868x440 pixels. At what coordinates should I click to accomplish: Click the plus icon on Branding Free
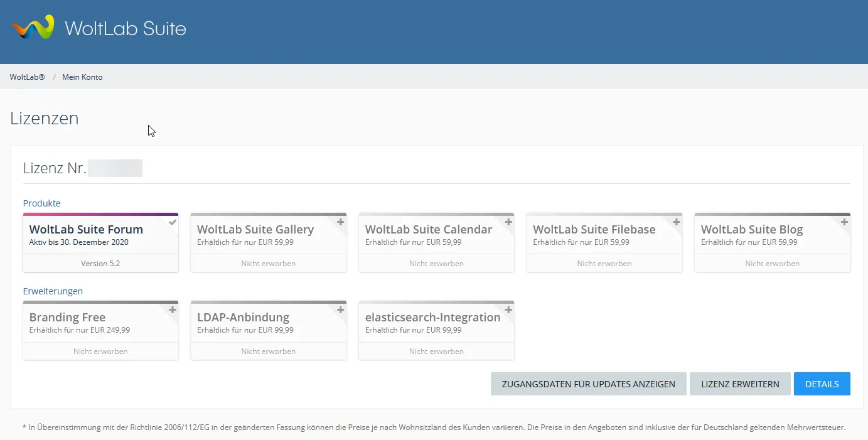[173, 310]
